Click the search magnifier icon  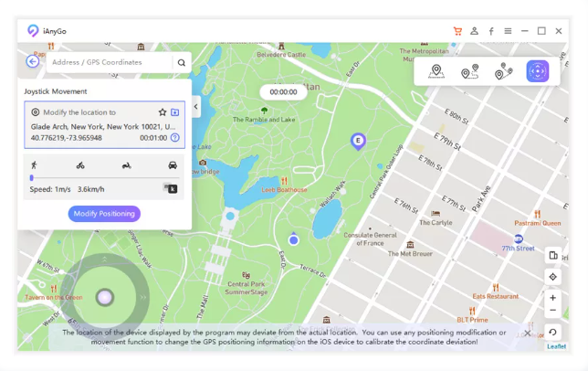pyautogui.click(x=182, y=63)
